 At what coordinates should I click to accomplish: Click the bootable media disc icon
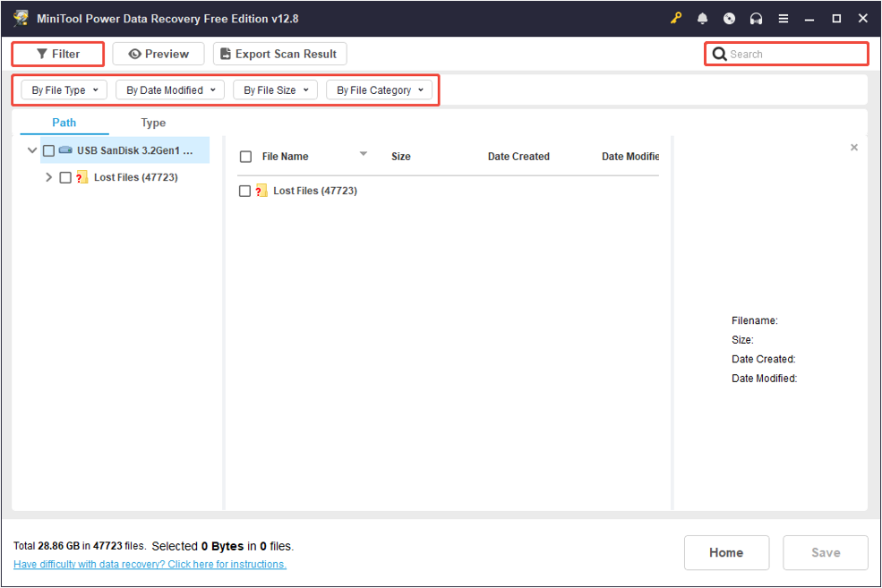(729, 18)
